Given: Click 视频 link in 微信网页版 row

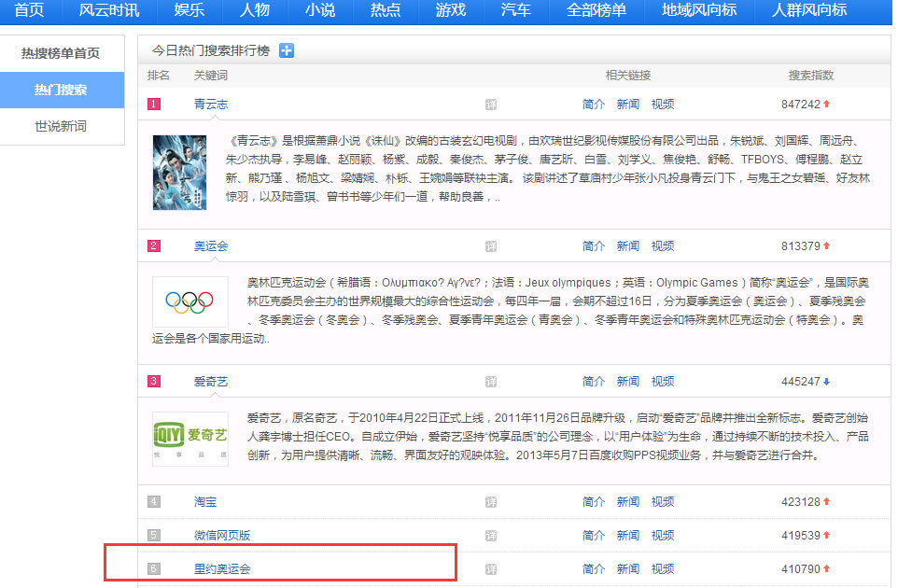Looking at the screenshot, I should (663, 536).
